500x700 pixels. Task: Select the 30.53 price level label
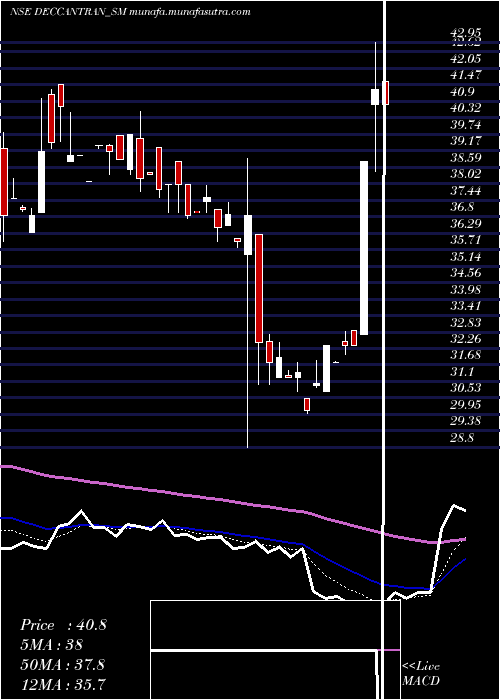pos(466,389)
